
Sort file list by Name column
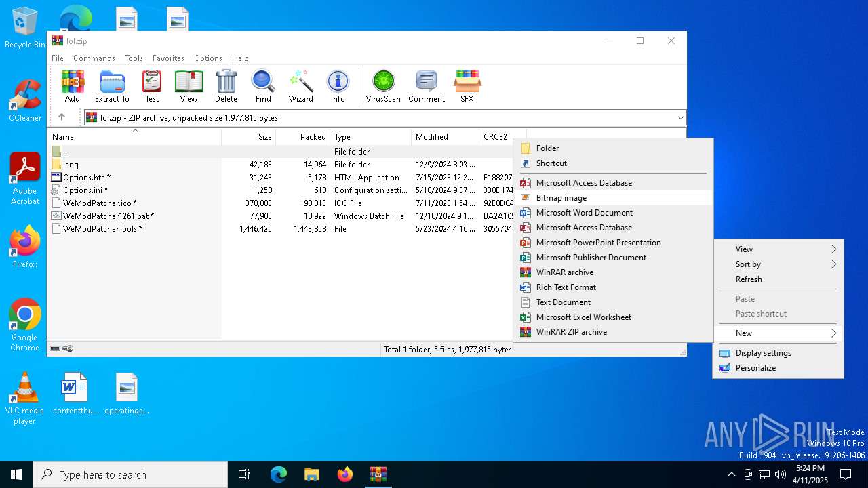click(x=134, y=137)
